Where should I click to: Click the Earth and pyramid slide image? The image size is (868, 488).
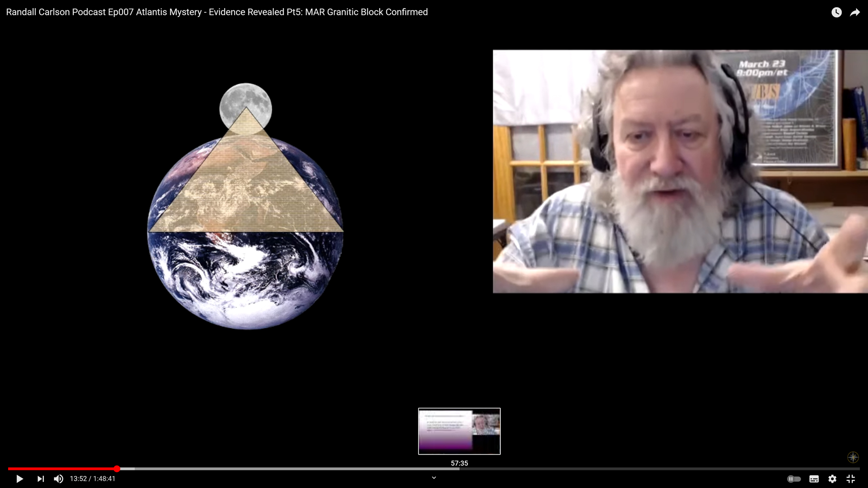[245, 206]
